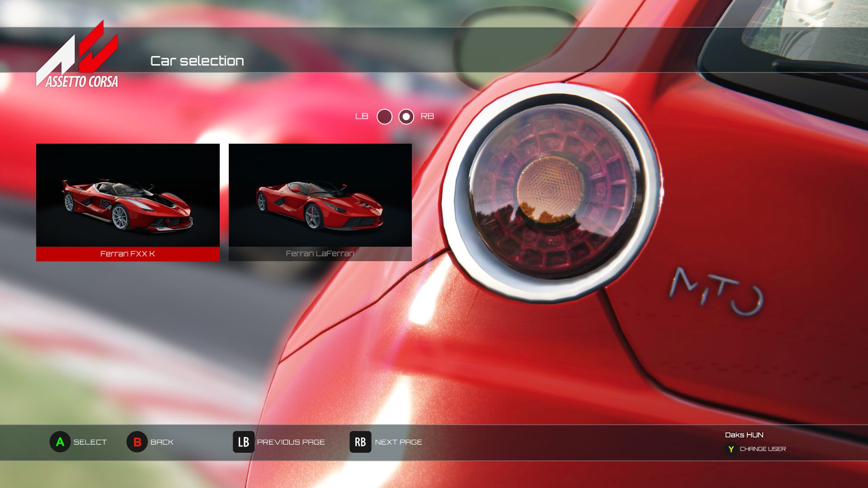Screen dimensions: 868x488
Task: Go to NEXT PAGE via the text label
Action: tap(398, 442)
